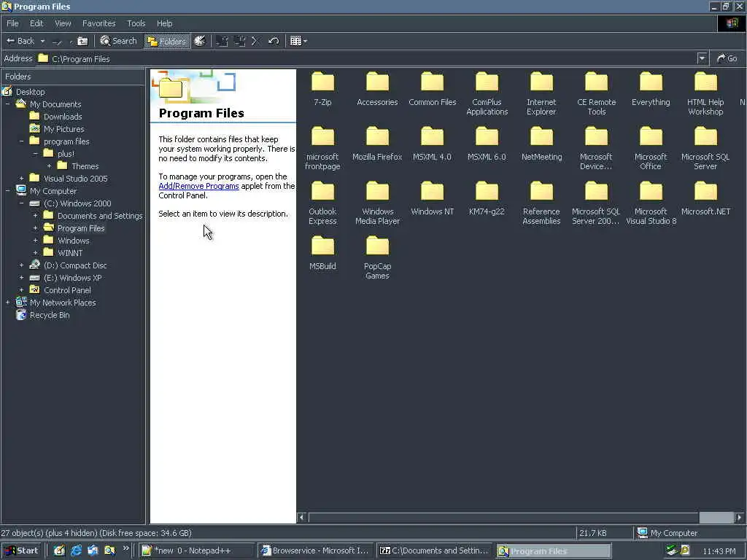Click the Delete X toolbar icon
Viewport: 747px width, 560px height.
click(x=255, y=41)
